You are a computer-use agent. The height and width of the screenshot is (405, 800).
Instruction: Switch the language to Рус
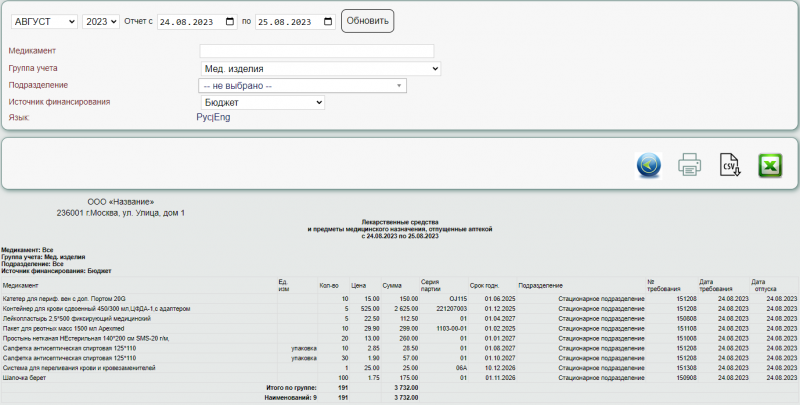[204, 118]
